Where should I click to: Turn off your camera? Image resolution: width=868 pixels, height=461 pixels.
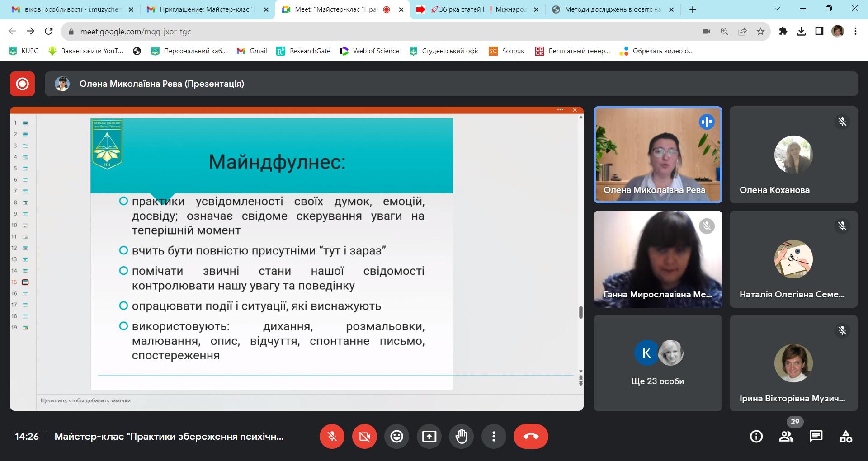[364, 436]
